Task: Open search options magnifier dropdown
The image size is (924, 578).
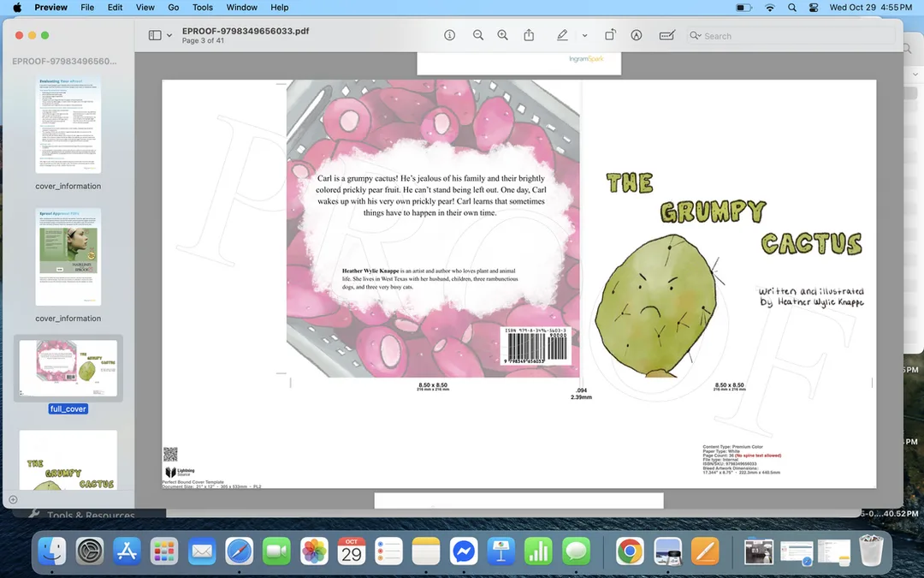Action: click(696, 35)
